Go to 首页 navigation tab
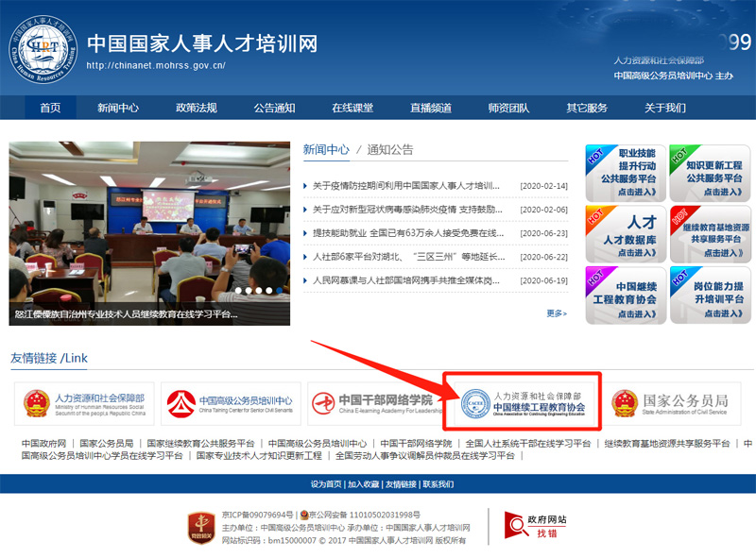This screenshot has height=558, width=756. 50,108
